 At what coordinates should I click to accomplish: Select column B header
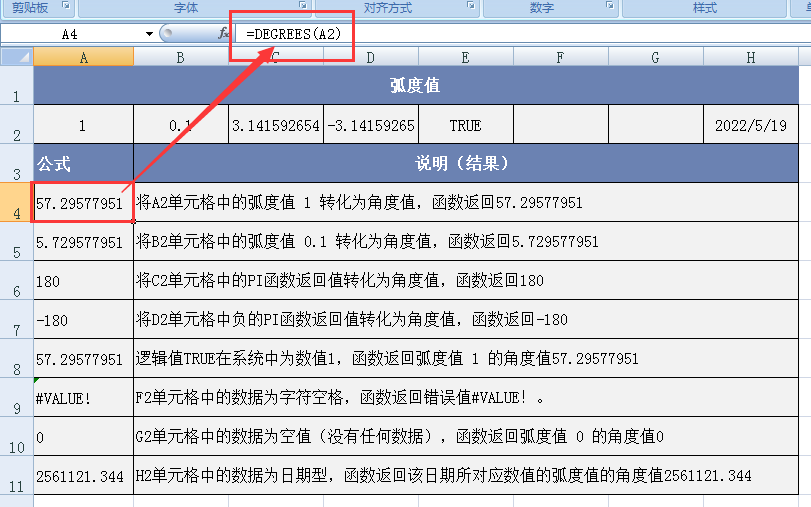coord(181,57)
